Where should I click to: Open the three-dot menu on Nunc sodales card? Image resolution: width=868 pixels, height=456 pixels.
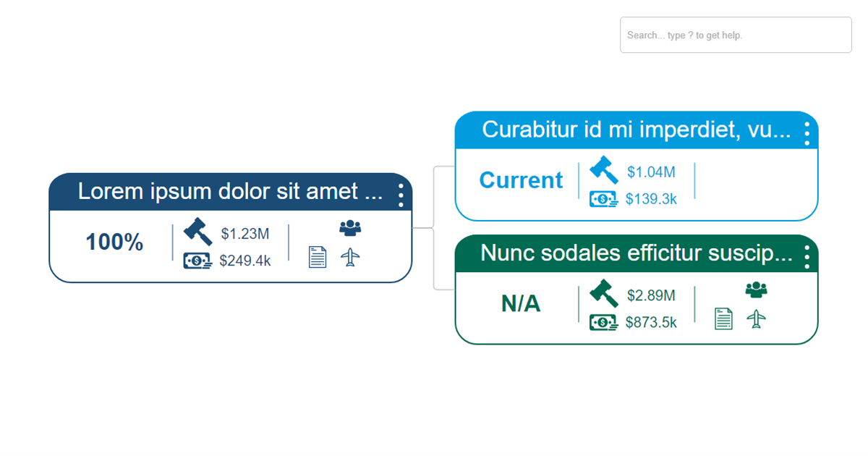(807, 257)
